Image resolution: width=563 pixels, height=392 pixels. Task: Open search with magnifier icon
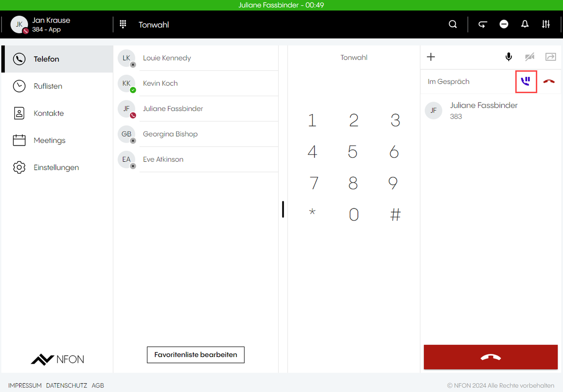click(x=453, y=24)
